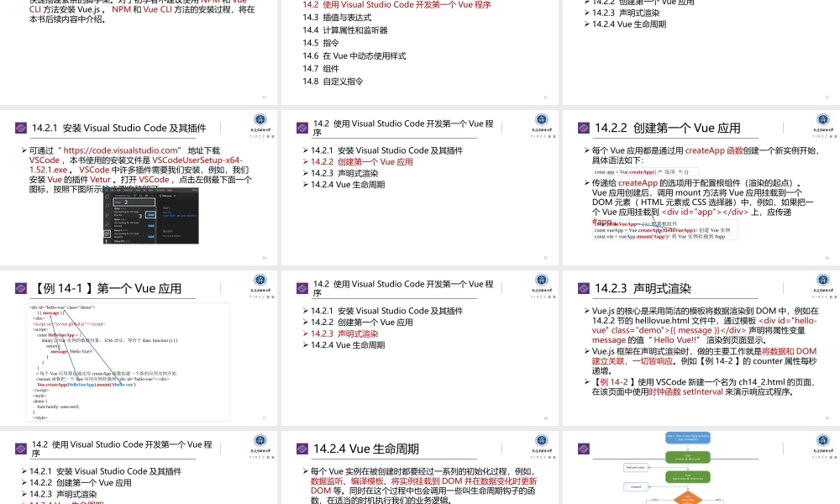Select the Welcome tab inside the VSCode screenshot
The height and width of the screenshot is (504, 840).
coord(167,196)
